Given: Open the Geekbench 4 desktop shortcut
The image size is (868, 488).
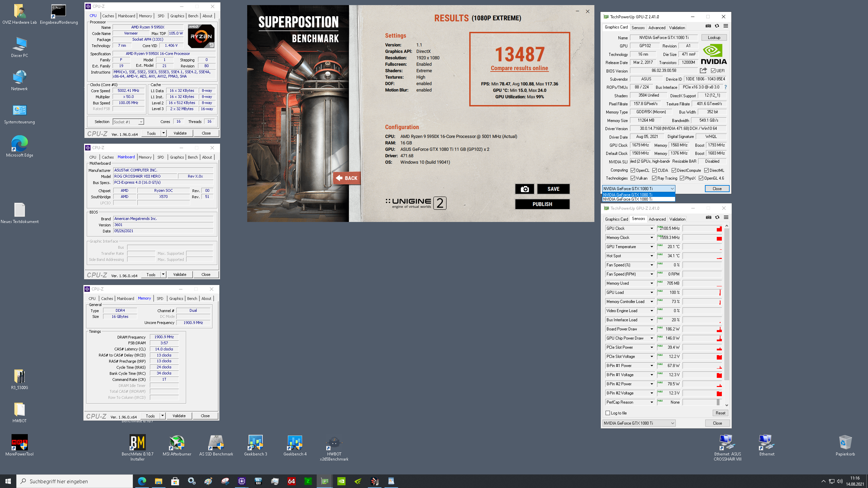Looking at the screenshot, I should click(x=295, y=446).
